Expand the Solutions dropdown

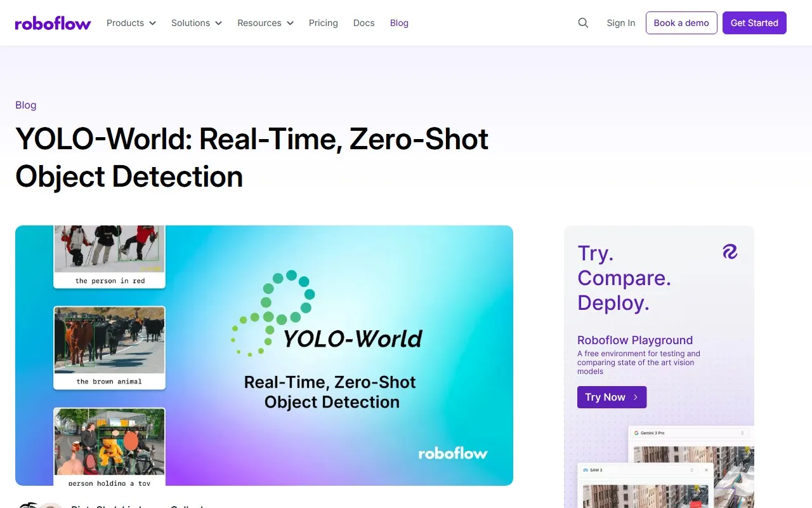pos(196,23)
